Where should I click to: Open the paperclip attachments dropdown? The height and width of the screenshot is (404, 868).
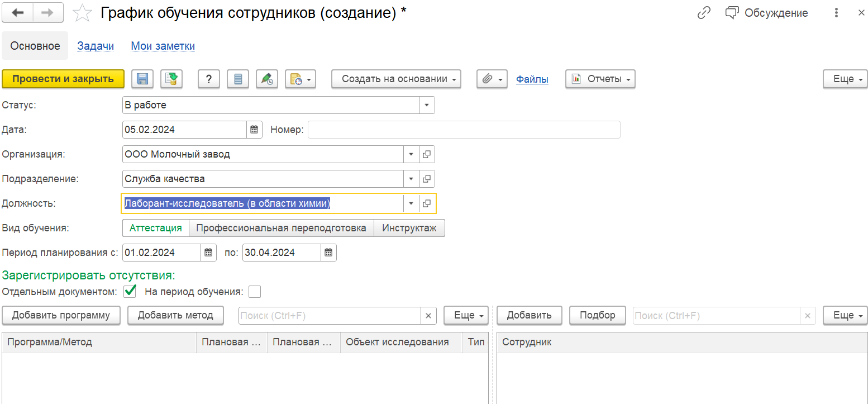pos(492,79)
